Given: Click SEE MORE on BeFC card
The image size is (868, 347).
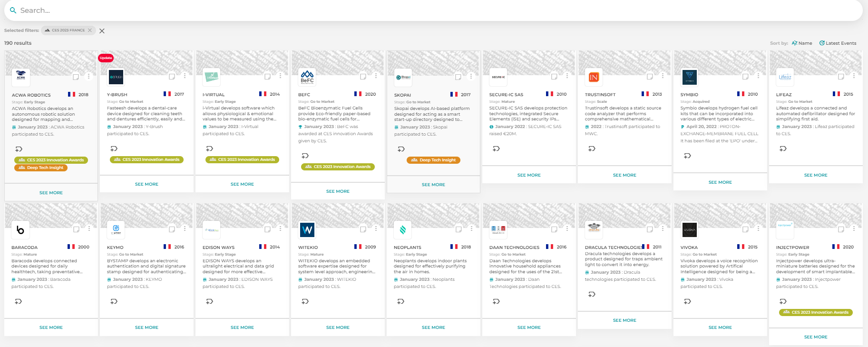Looking at the screenshot, I should coord(338,191).
